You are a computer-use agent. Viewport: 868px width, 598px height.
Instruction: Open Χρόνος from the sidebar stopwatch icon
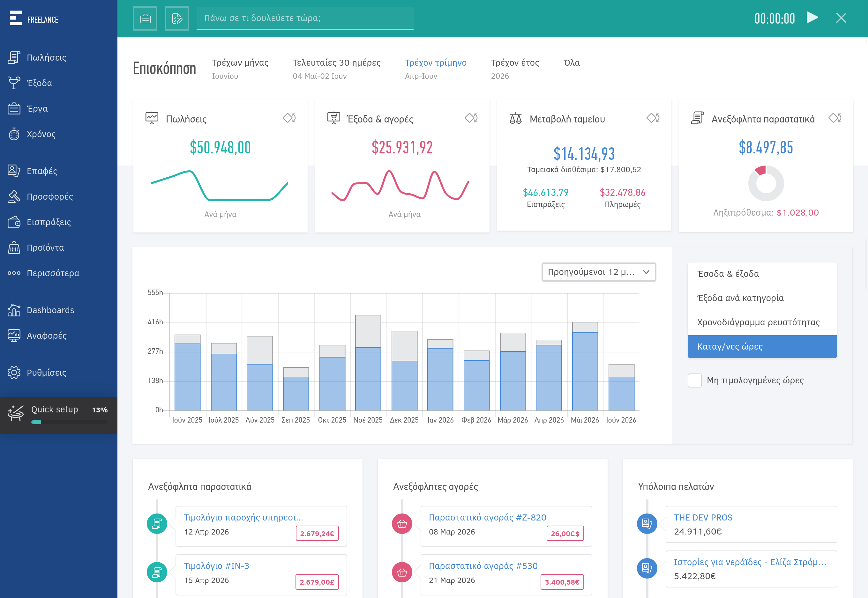[x=14, y=134]
